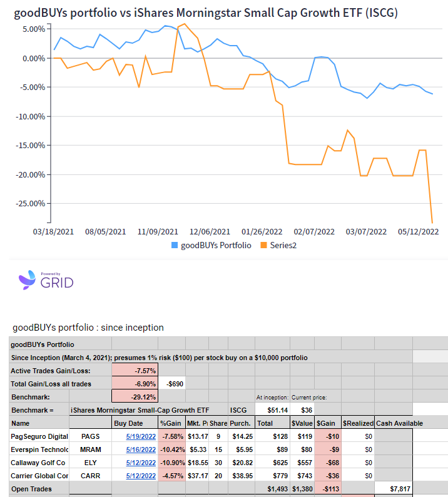Click the ISCG ticker cell

coord(242,410)
